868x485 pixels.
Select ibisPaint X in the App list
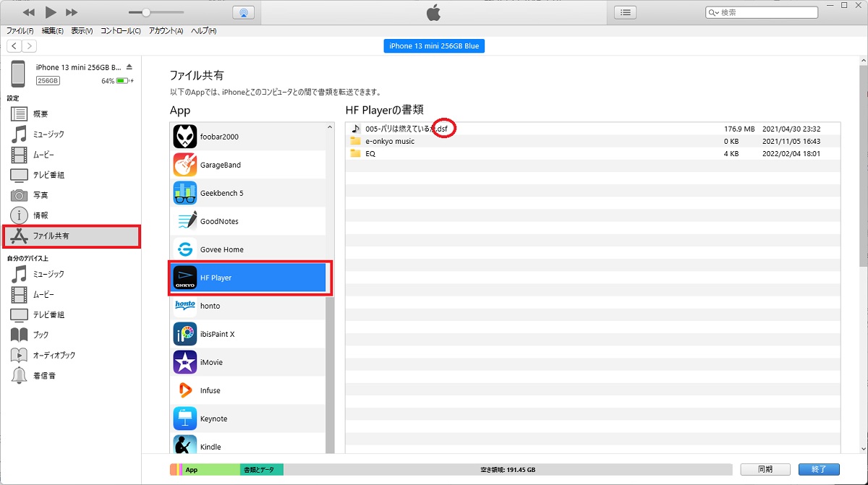(x=247, y=334)
